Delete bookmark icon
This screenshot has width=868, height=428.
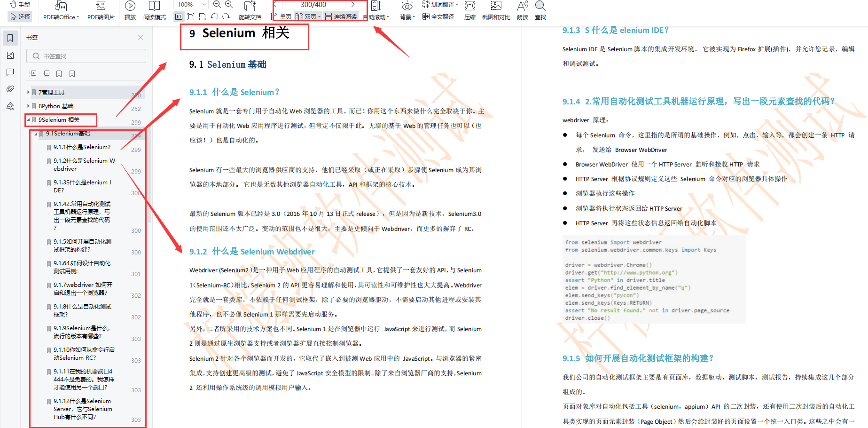click(72, 74)
